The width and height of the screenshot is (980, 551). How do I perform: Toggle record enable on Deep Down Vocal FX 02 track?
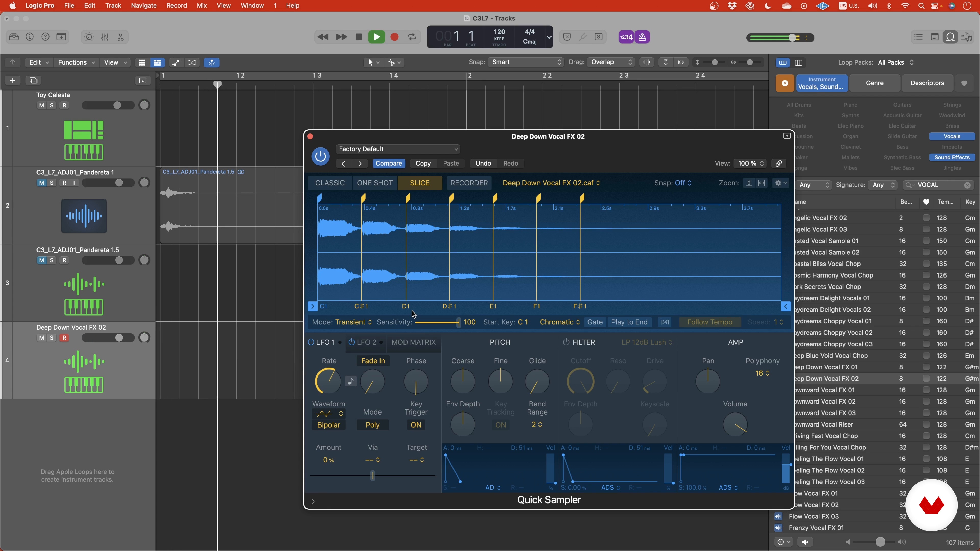[x=64, y=338]
